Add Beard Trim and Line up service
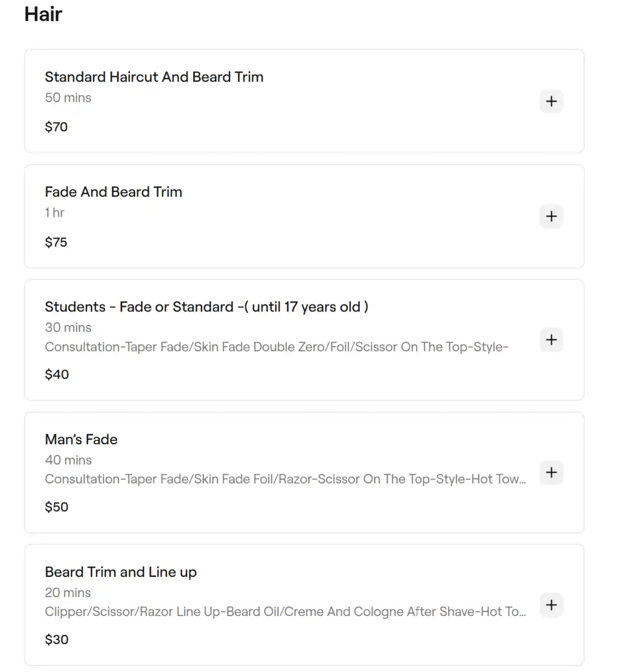The width and height of the screenshot is (628, 672). [x=551, y=605]
